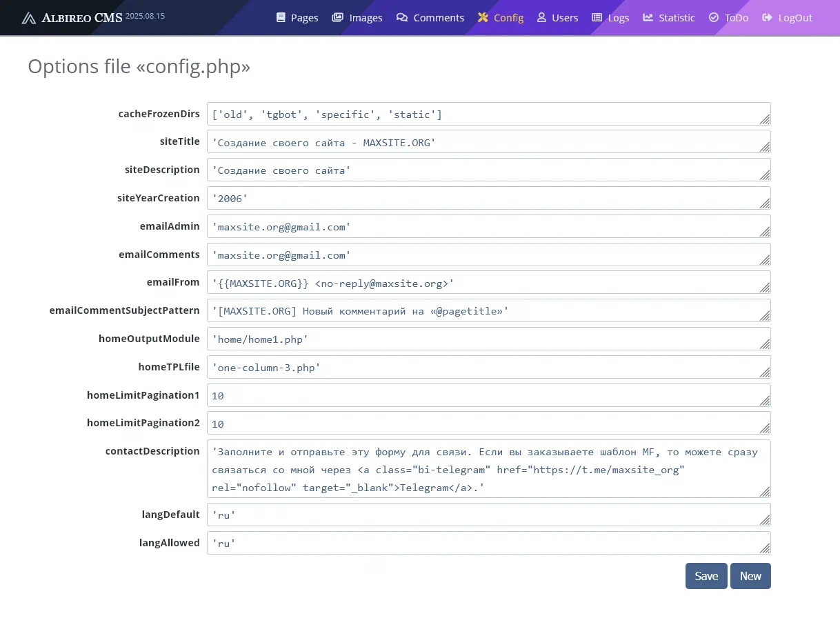Open the Statistic menu entry

[x=668, y=17]
